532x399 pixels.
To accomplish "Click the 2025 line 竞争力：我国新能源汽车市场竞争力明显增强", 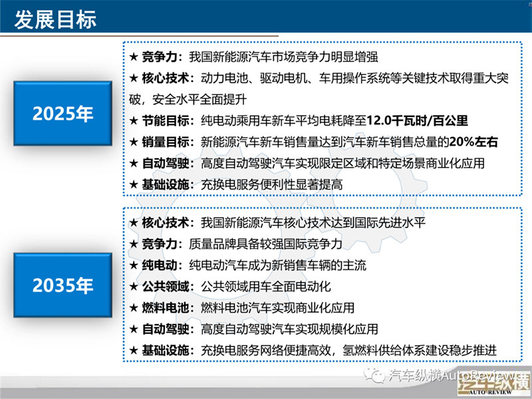I will pos(253,57).
